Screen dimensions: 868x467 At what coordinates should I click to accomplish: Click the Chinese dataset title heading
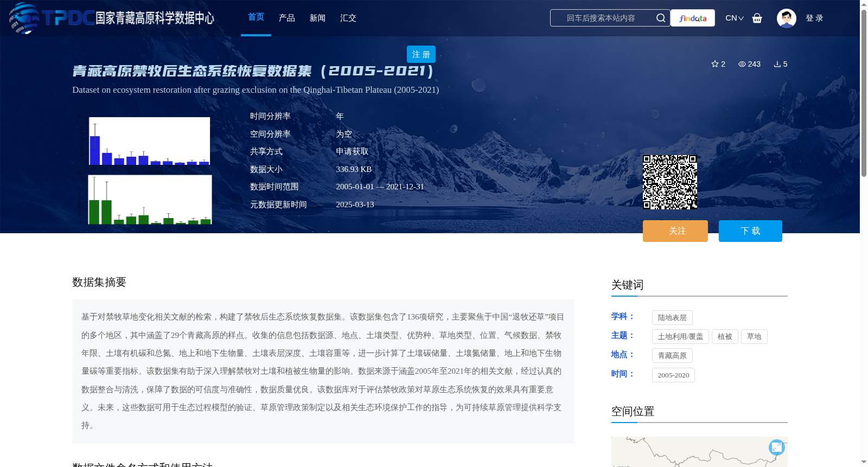(253, 71)
